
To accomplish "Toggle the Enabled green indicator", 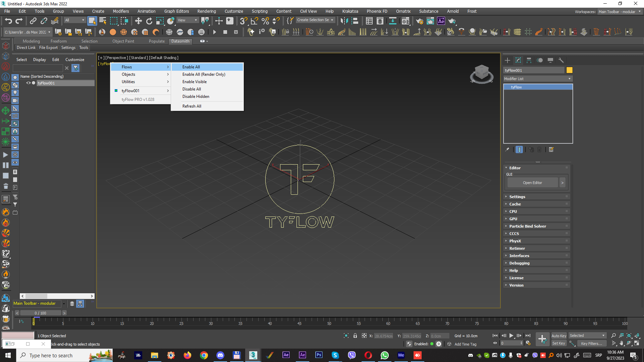I will pos(432,344).
